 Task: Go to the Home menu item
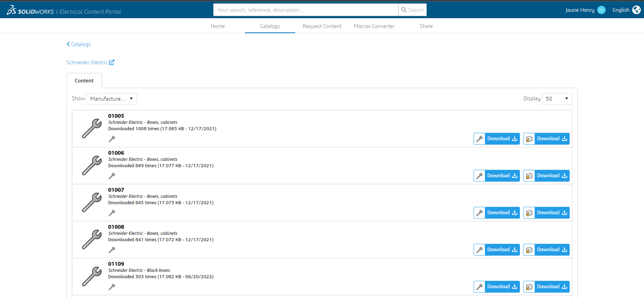218,26
